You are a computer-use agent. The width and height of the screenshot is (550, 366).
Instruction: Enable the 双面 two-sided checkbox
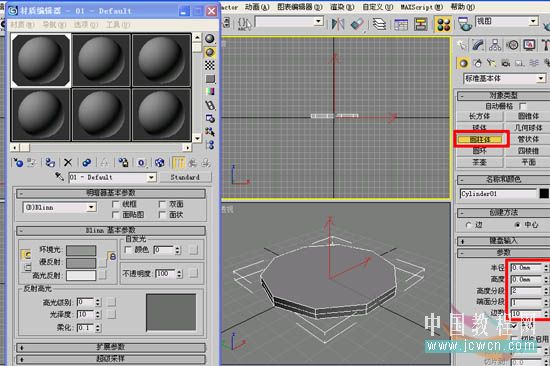(x=162, y=204)
